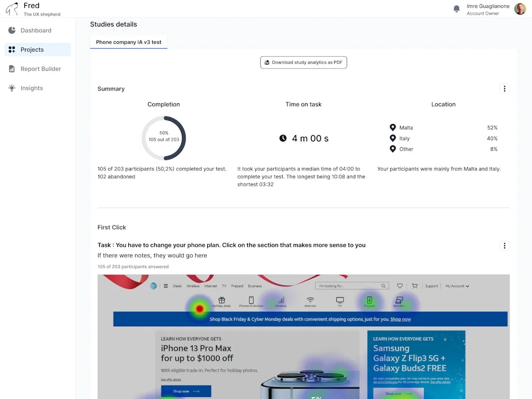532x399 pixels.
Task: Expand My Account dropdown in heatmap
Action: (x=457, y=286)
